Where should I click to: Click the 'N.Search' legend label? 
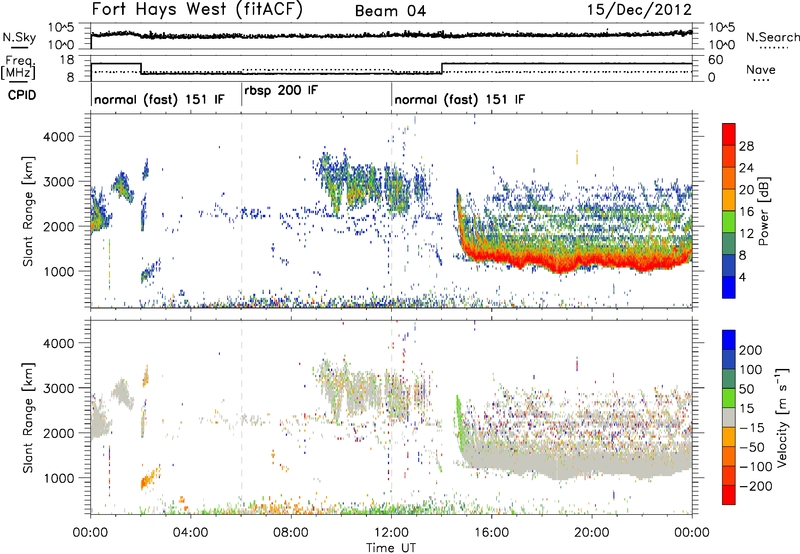(x=773, y=37)
